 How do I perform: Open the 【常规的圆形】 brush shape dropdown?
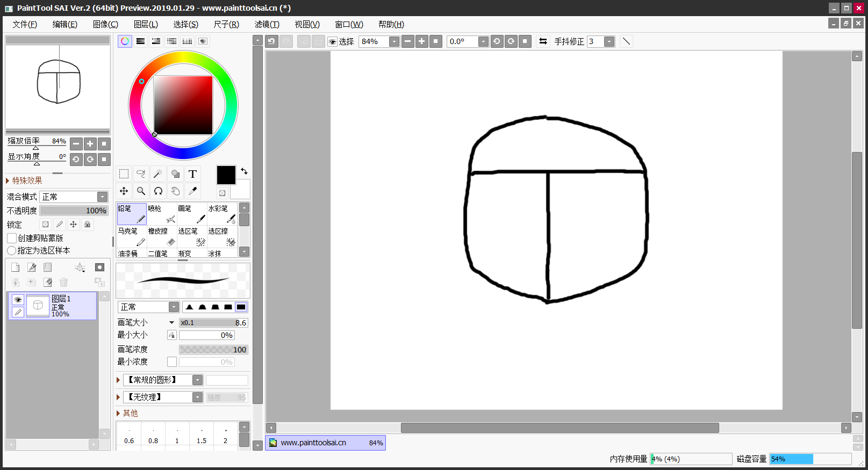(x=163, y=380)
